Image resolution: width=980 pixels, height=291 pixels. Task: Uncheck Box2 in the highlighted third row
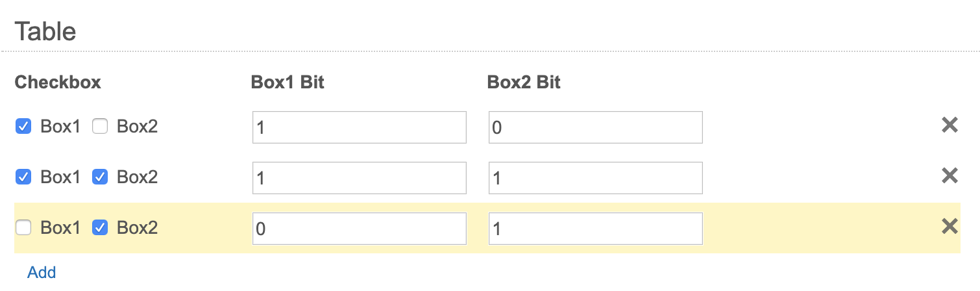tap(100, 227)
